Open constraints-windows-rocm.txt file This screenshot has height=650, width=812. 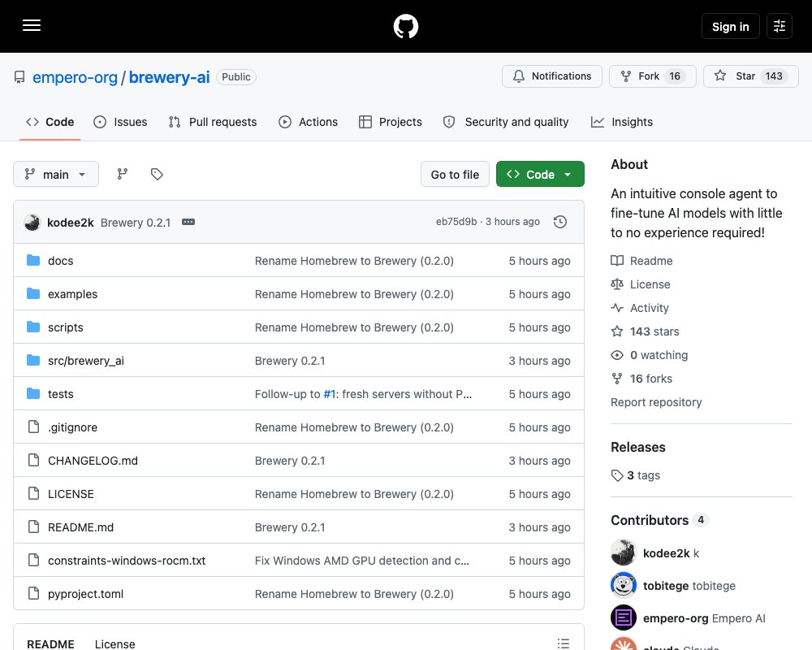(x=127, y=561)
